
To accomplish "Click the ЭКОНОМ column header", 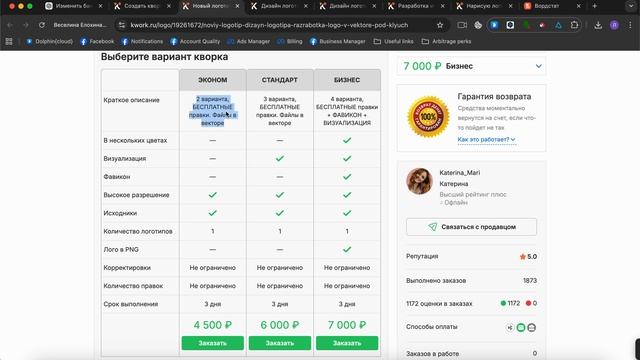I will pyautogui.click(x=213, y=80).
